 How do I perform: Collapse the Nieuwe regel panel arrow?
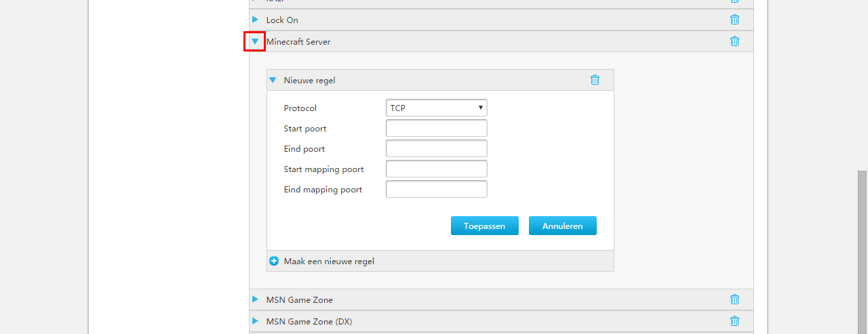273,80
